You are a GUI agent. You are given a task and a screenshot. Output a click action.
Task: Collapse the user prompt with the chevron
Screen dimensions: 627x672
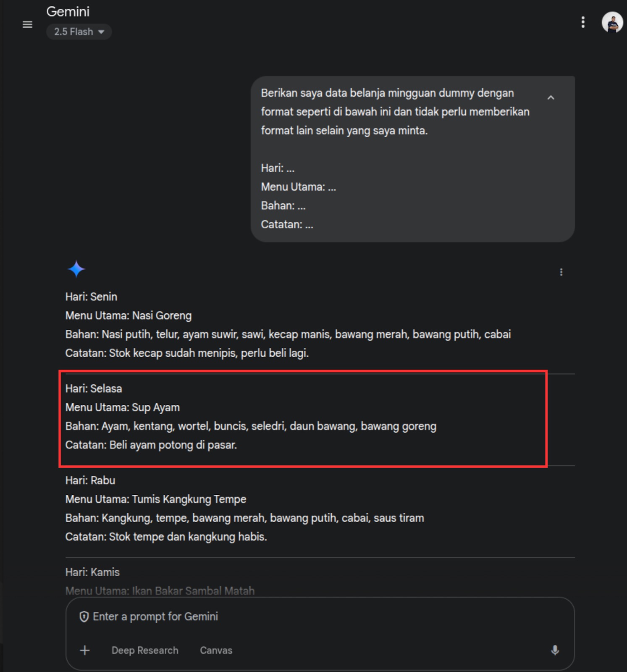(551, 98)
